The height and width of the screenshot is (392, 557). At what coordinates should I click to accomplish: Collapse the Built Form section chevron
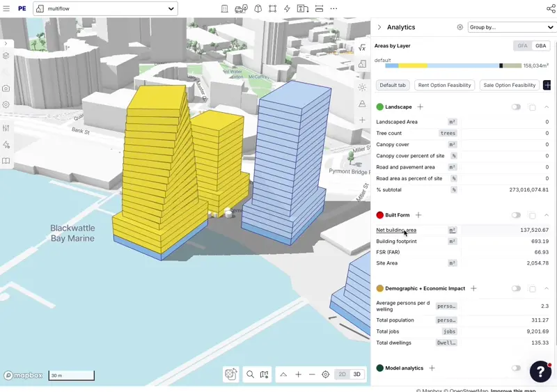click(547, 215)
